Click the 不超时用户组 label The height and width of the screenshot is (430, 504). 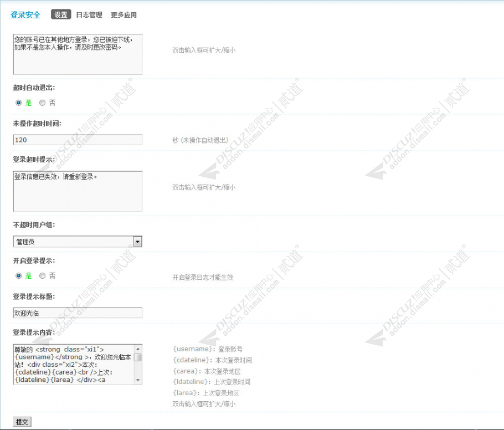point(34,225)
